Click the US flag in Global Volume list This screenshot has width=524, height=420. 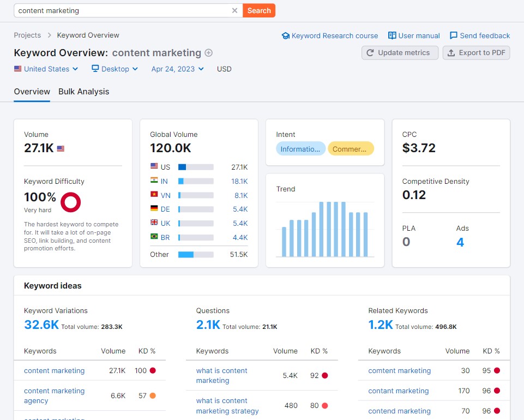point(154,166)
